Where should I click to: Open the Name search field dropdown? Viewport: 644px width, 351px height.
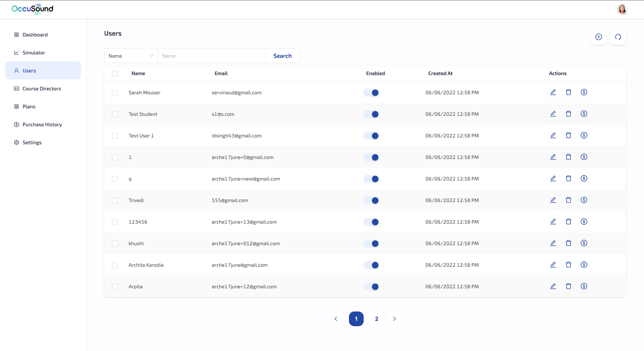pos(131,56)
